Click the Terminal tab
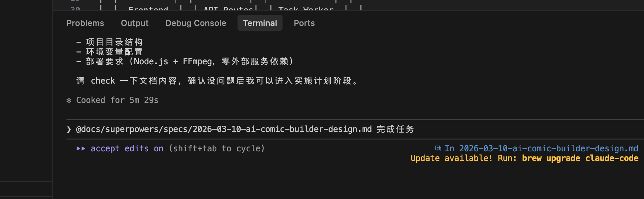Image resolution: width=644 pixels, height=199 pixels. point(260,23)
